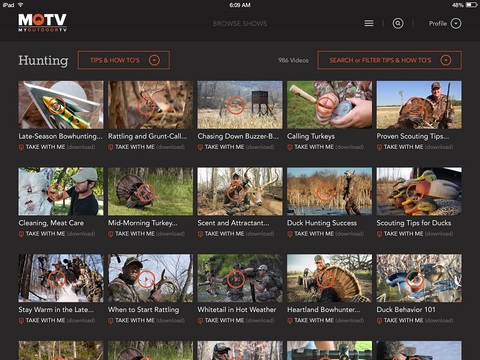This screenshot has height=360, width=480.
Task: Download Cleaning, Meat Care via Take With Me
Action: point(57,234)
